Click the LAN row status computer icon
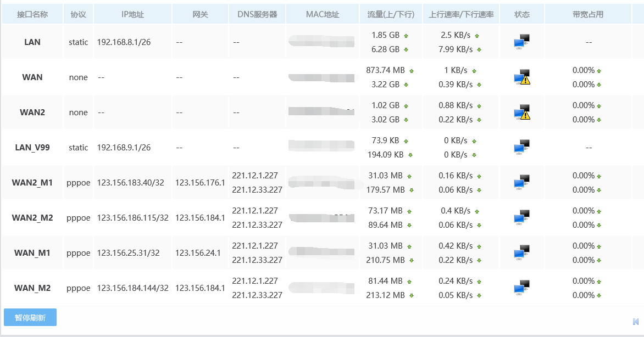644x337 pixels. tap(522, 42)
